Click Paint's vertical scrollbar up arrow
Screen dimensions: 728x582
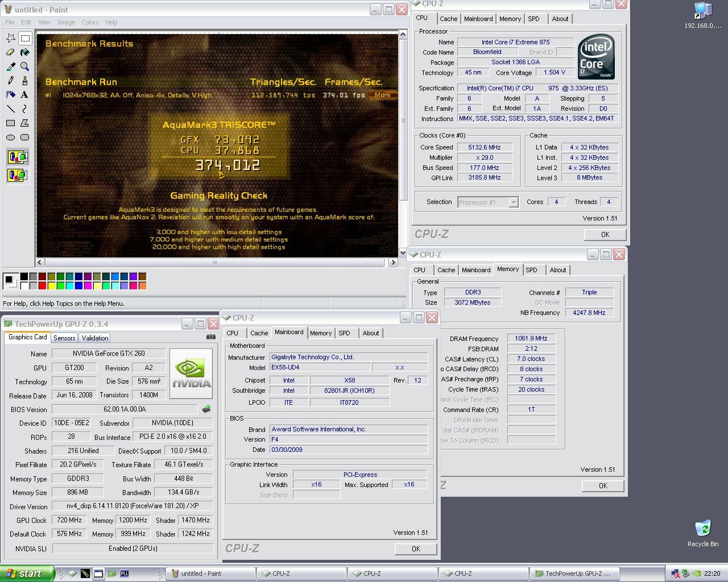pyautogui.click(x=403, y=35)
